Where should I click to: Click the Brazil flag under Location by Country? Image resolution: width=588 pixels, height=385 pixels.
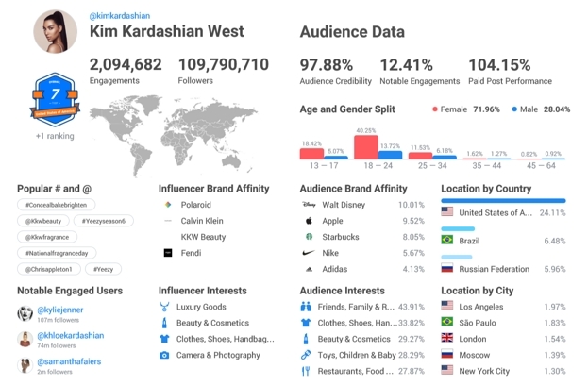(x=447, y=240)
